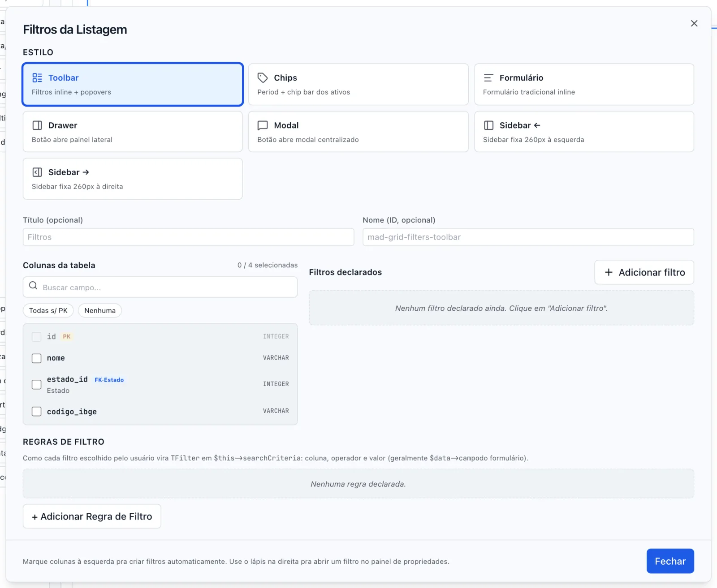Click the 'REGRAS DE FILTRO' heading

(x=64, y=442)
